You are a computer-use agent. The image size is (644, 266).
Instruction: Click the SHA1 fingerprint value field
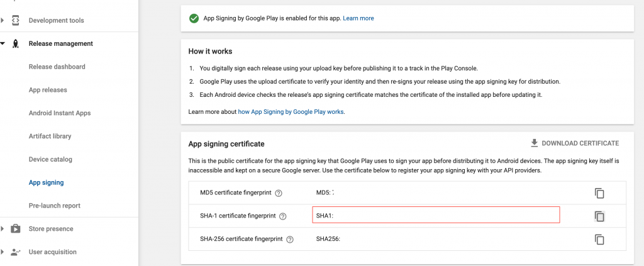point(436,215)
